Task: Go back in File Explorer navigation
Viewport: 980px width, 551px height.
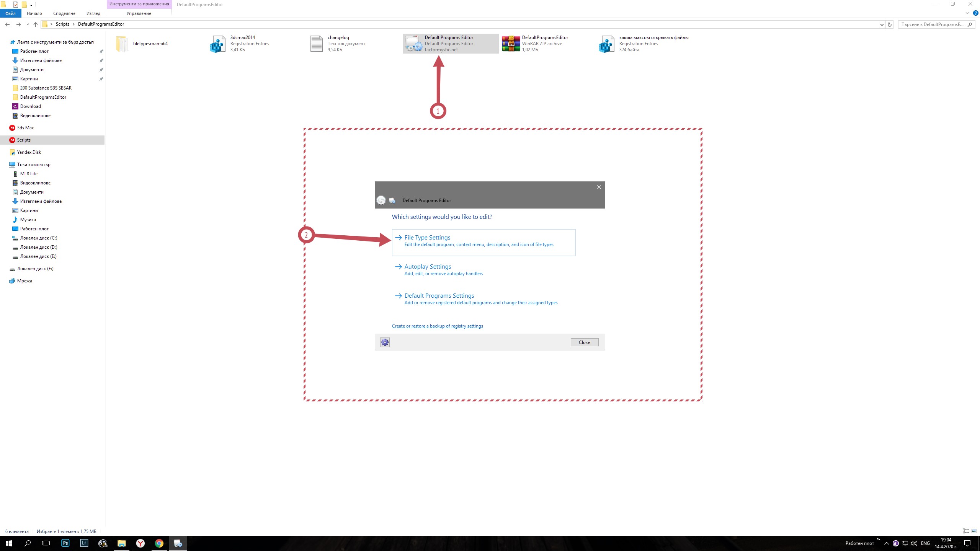Action: pyautogui.click(x=7, y=24)
